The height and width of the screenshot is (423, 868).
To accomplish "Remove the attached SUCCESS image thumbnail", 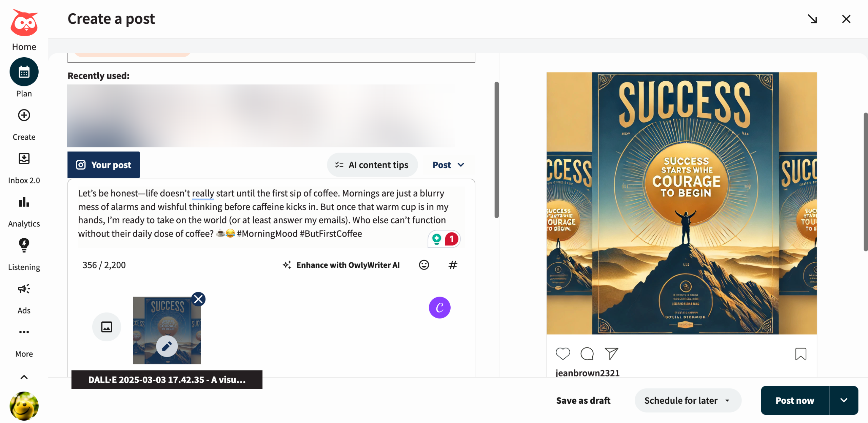I will click(x=198, y=299).
